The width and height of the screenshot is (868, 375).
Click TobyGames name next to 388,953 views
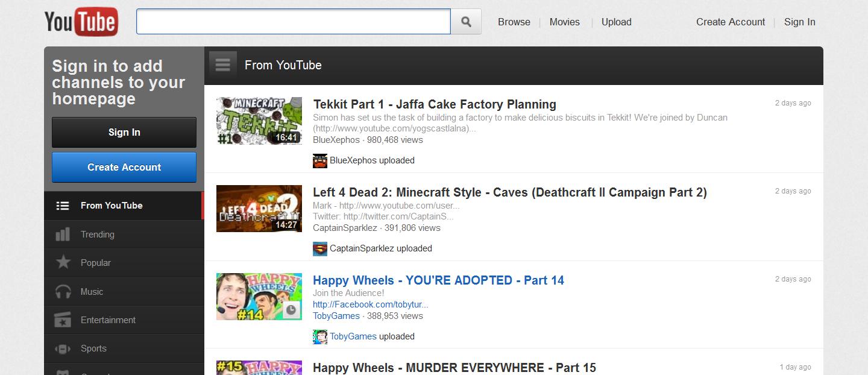(x=336, y=316)
